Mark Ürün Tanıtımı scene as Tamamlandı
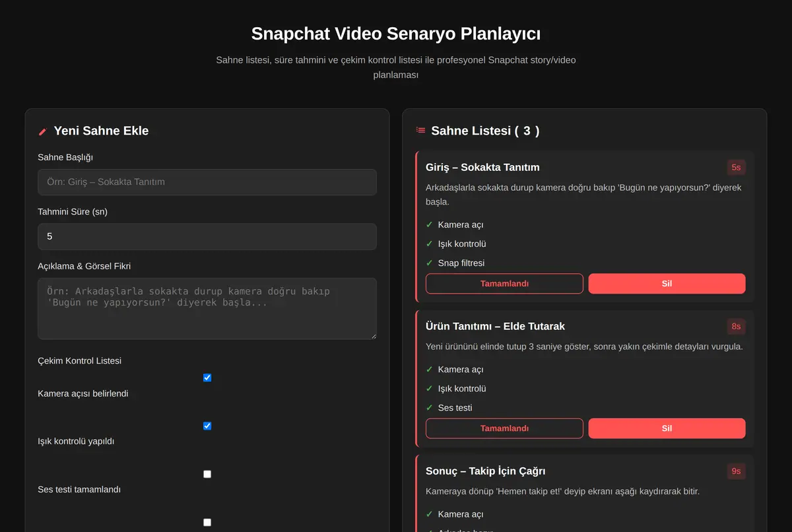 pos(504,428)
